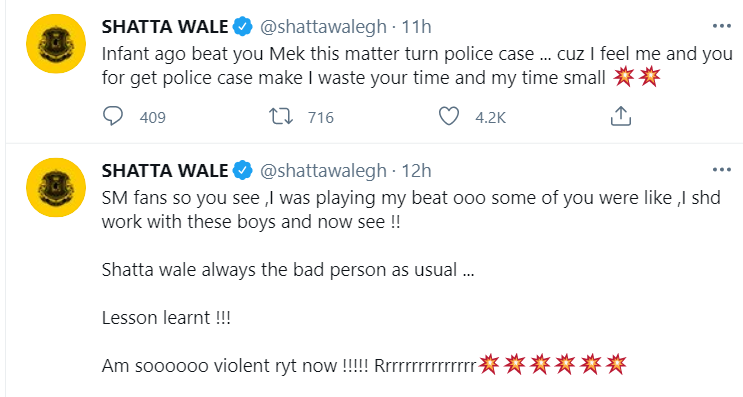
Task: Open more options on the 11h tweet
Action: click(722, 26)
